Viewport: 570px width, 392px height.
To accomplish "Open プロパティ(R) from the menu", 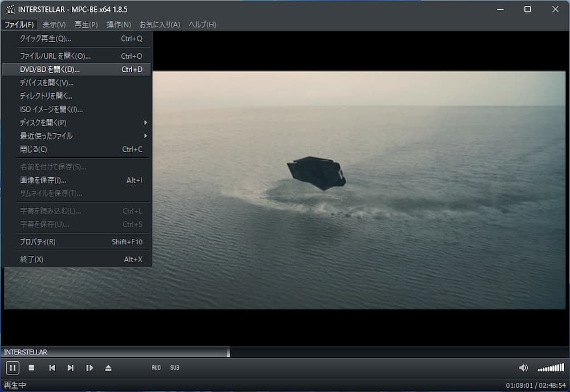I will coord(76,242).
